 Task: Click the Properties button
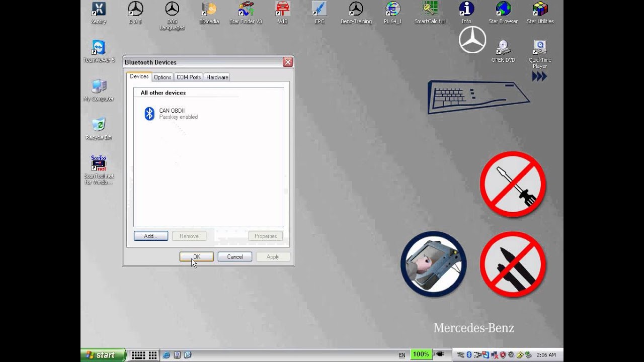pyautogui.click(x=266, y=236)
